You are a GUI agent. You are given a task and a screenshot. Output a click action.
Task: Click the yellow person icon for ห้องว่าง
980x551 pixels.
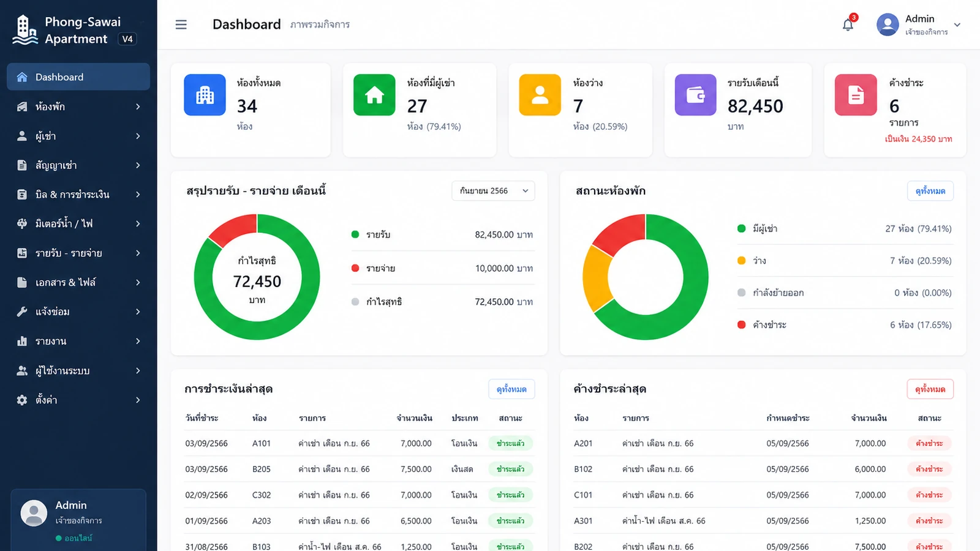coord(540,95)
